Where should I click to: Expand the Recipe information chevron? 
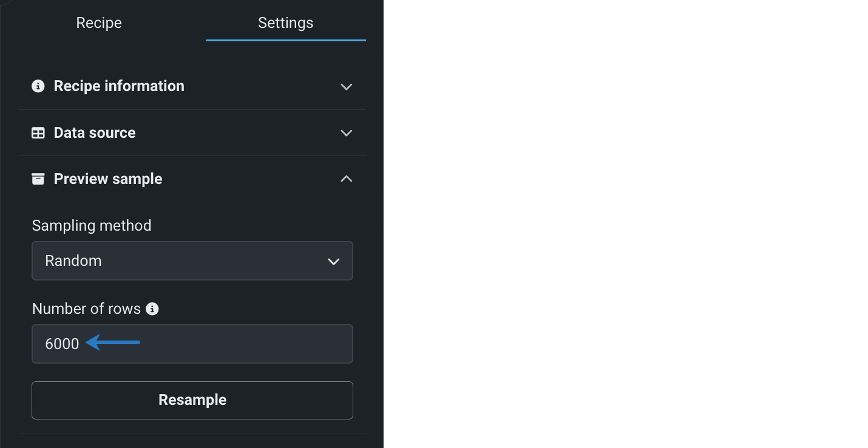[x=346, y=87]
